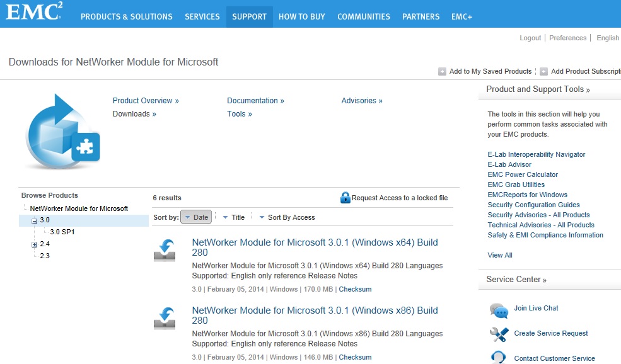Click the Logout link
This screenshot has width=621, height=364.
(530, 38)
